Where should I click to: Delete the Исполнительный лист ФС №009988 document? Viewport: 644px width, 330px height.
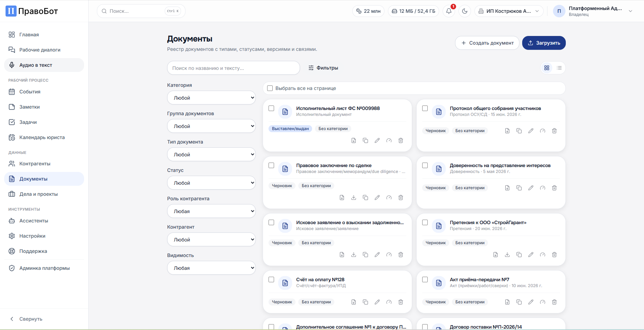point(401,140)
